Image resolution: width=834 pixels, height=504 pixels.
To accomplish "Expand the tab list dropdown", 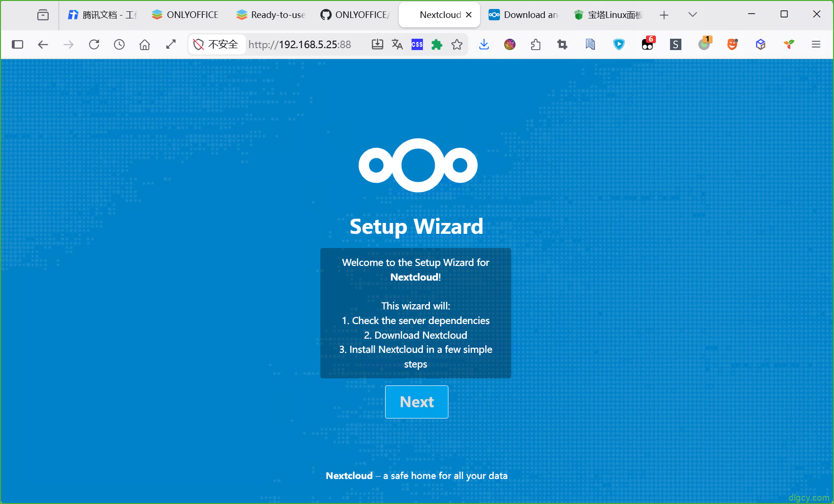I will point(693,15).
